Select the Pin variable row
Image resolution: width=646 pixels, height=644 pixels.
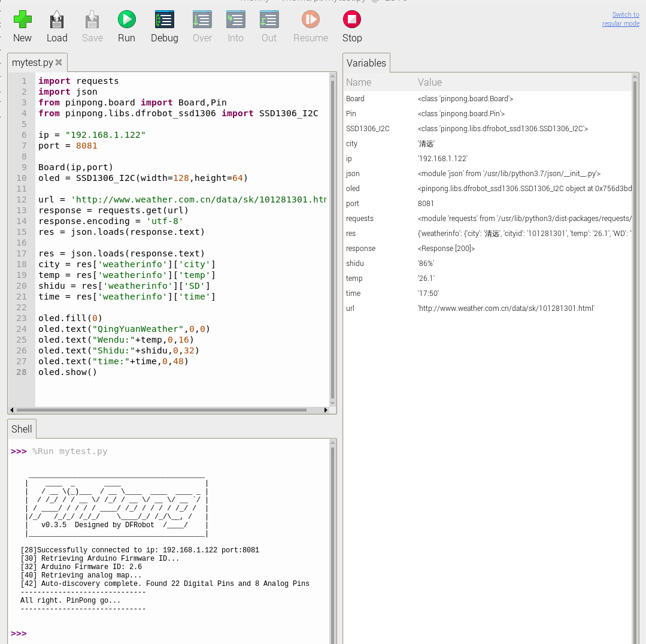pyautogui.click(x=488, y=113)
